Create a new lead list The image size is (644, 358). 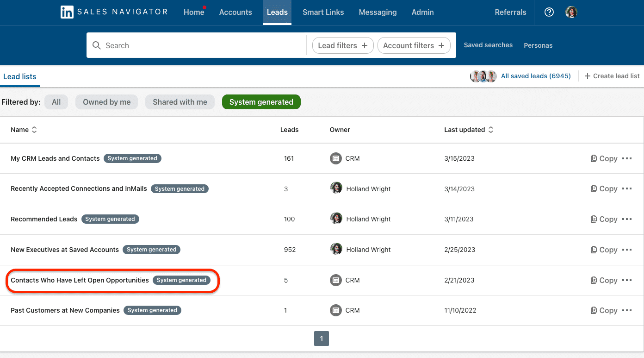[x=612, y=76]
